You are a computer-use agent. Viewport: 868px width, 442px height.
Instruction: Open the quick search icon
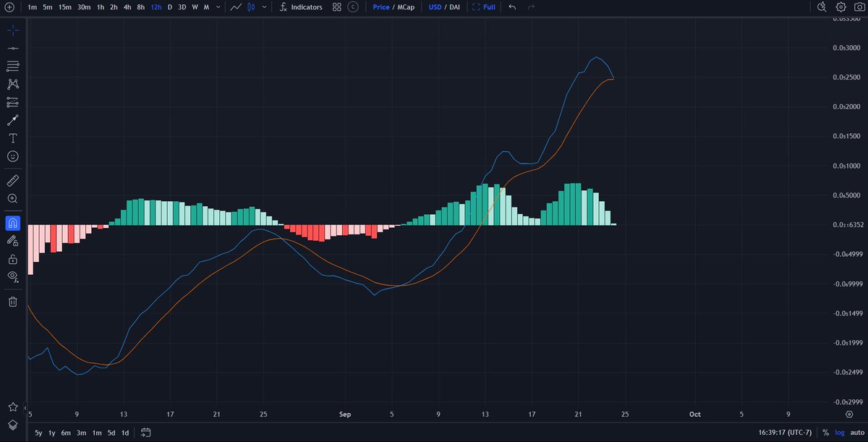coord(822,7)
